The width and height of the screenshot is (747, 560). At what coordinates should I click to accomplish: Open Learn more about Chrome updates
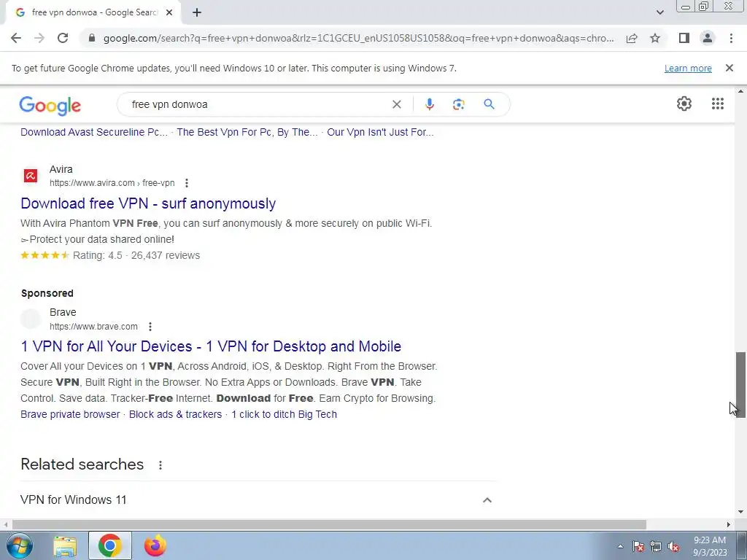click(x=688, y=68)
